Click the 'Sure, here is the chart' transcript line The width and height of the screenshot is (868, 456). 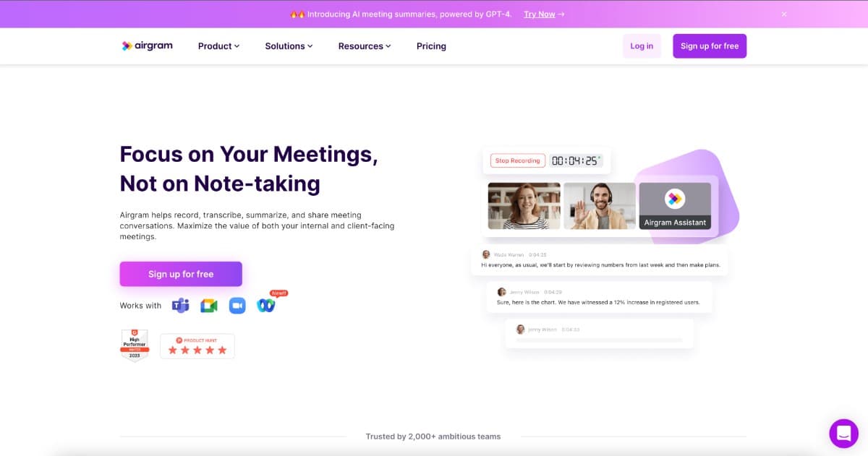(x=598, y=302)
